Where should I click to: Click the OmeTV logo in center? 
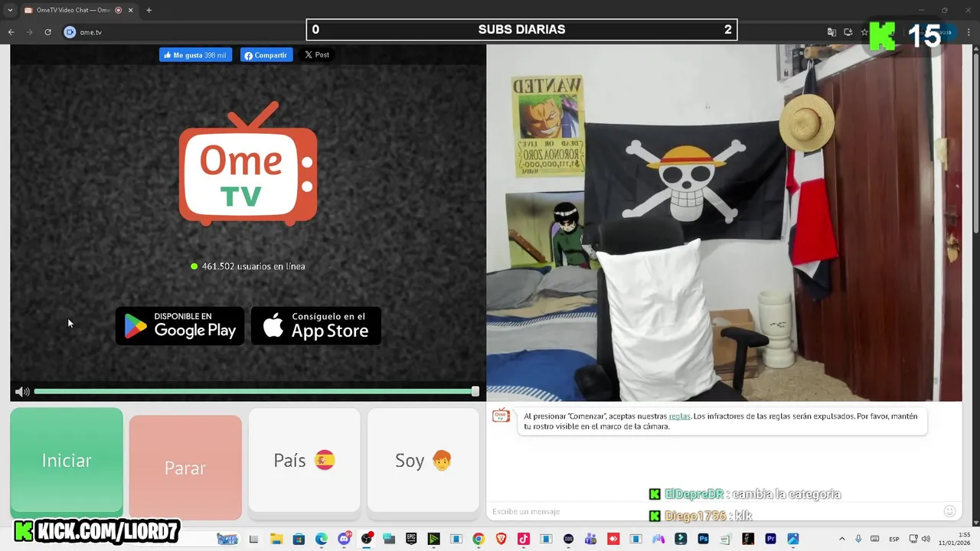pos(248,163)
